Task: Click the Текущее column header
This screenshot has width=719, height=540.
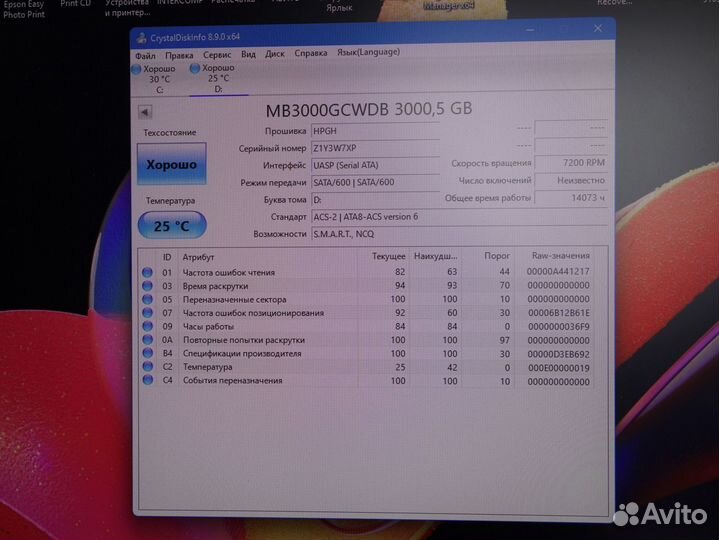Action: (x=388, y=256)
